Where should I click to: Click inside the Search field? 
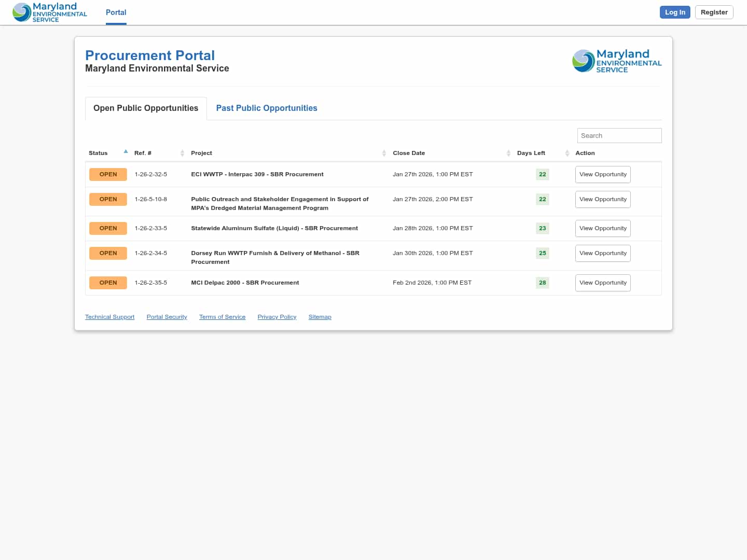pyautogui.click(x=619, y=135)
